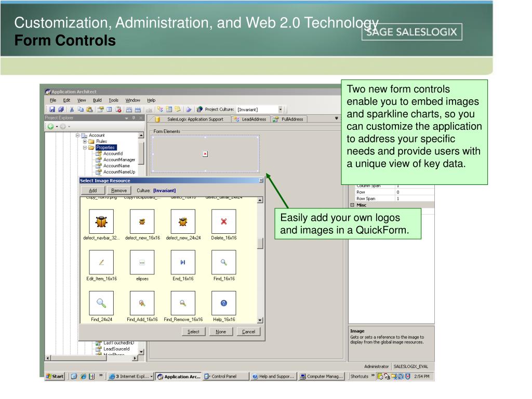Click the None button
Screen dimensions: 532x399
click(x=220, y=331)
